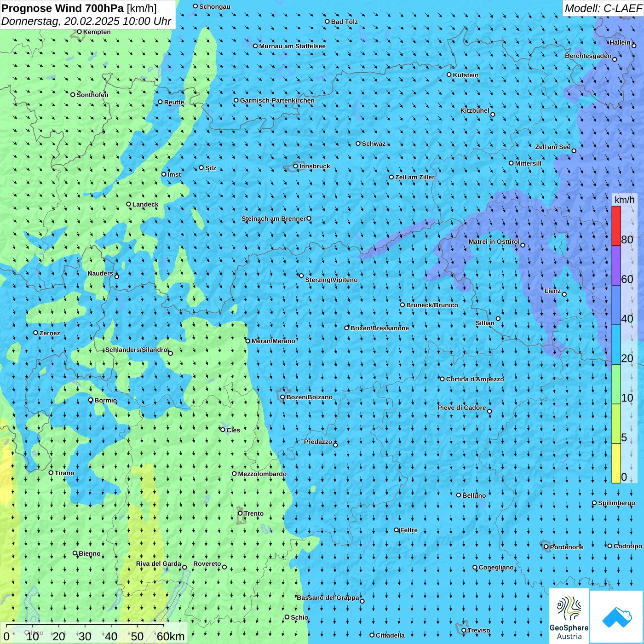
Task: Click the Imst label
Action: [174, 174]
